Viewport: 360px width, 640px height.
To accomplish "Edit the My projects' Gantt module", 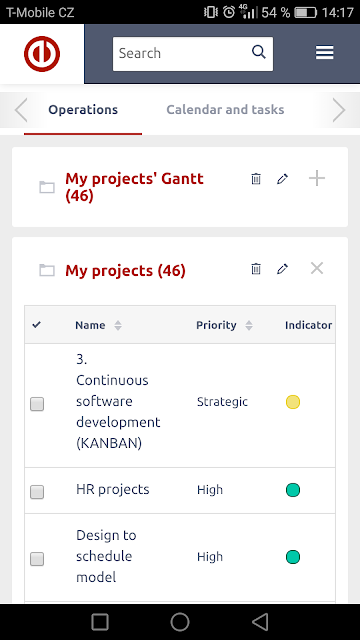I will click(282, 179).
